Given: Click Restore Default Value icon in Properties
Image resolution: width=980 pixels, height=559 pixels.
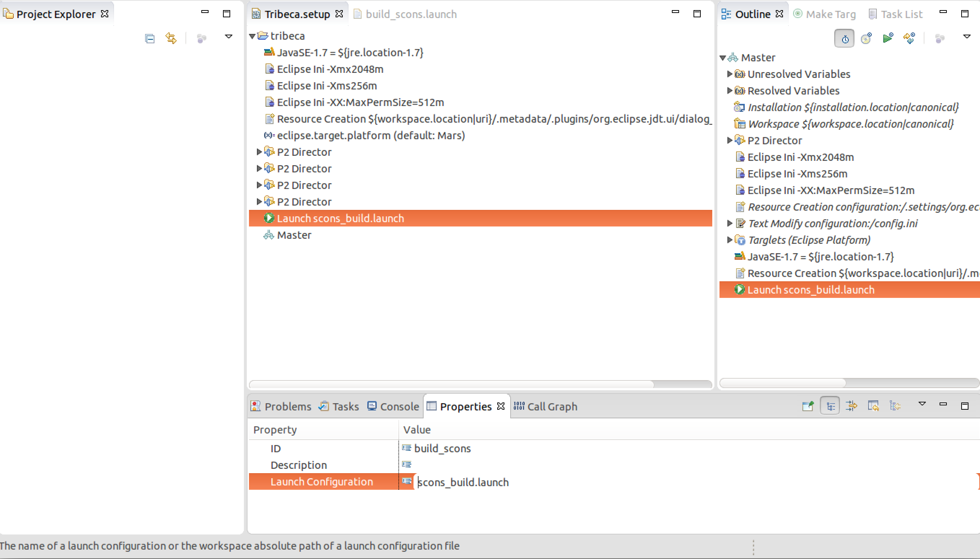Looking at the screenshot, I should (x=873, y=406).
